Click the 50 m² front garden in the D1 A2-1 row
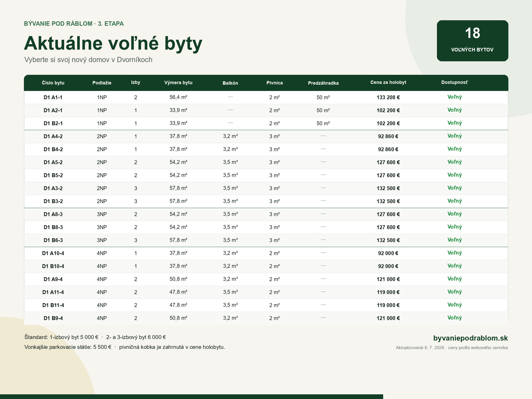532x399 pixels. 323,110
